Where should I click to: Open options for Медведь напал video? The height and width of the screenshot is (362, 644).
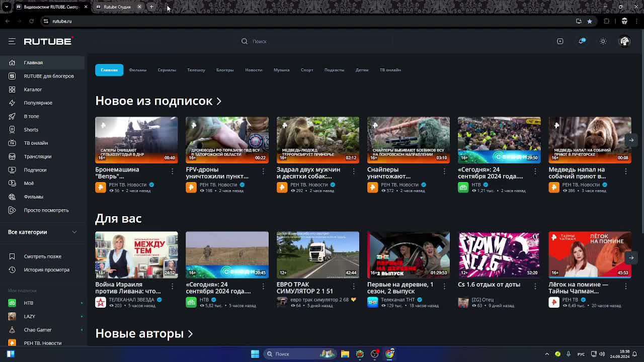(626, 171)
